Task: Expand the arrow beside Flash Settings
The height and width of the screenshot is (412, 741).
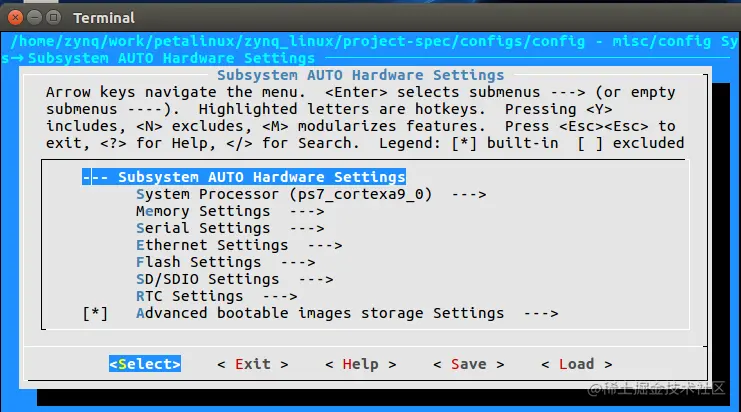Action: [x=298, y=263]
